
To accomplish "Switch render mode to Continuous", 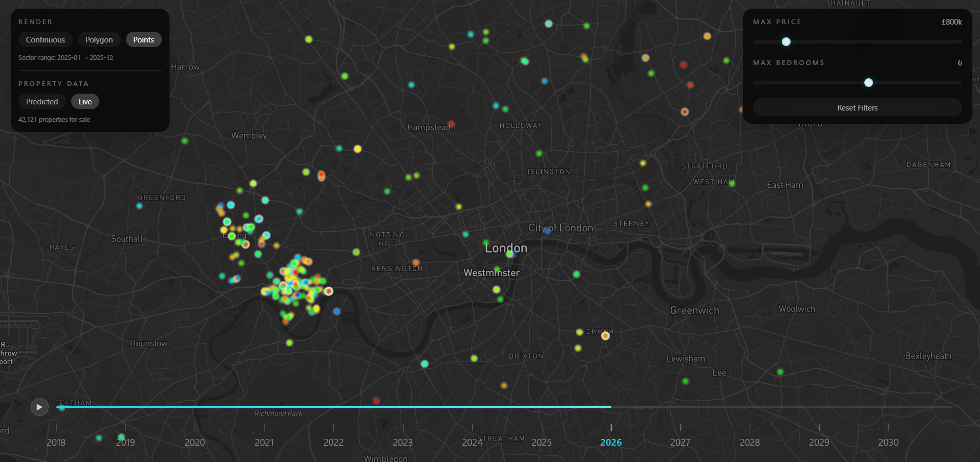I will pyautogui.click(x=45, y=39).
